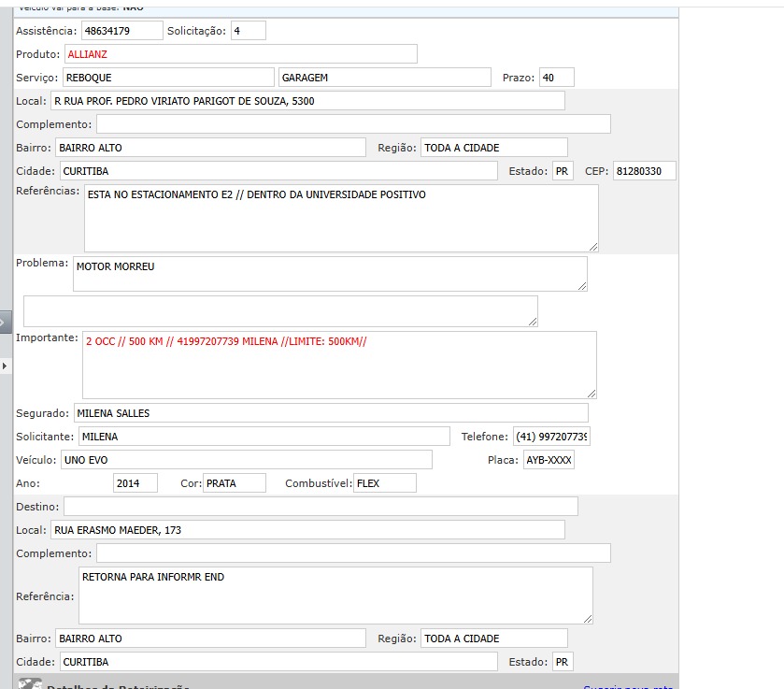Select the Placa field AYB-XXXX
This screenshot has height=689, width=784.
pos(549,460)
